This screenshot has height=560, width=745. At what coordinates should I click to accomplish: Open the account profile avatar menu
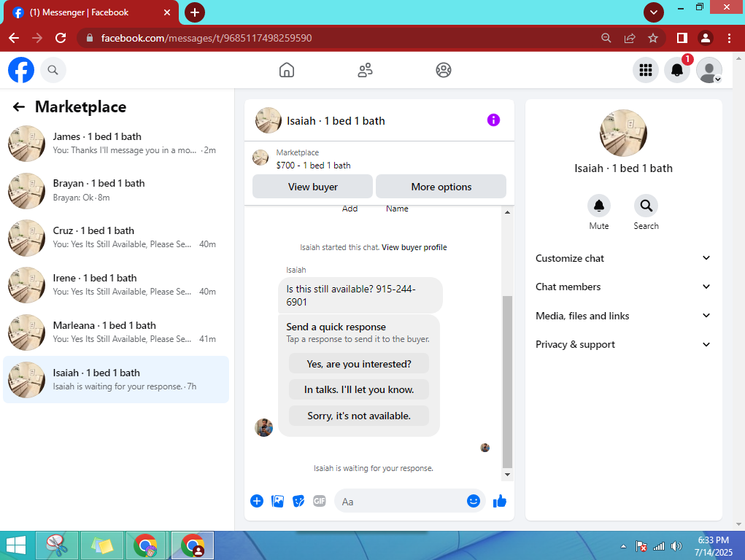709,70
